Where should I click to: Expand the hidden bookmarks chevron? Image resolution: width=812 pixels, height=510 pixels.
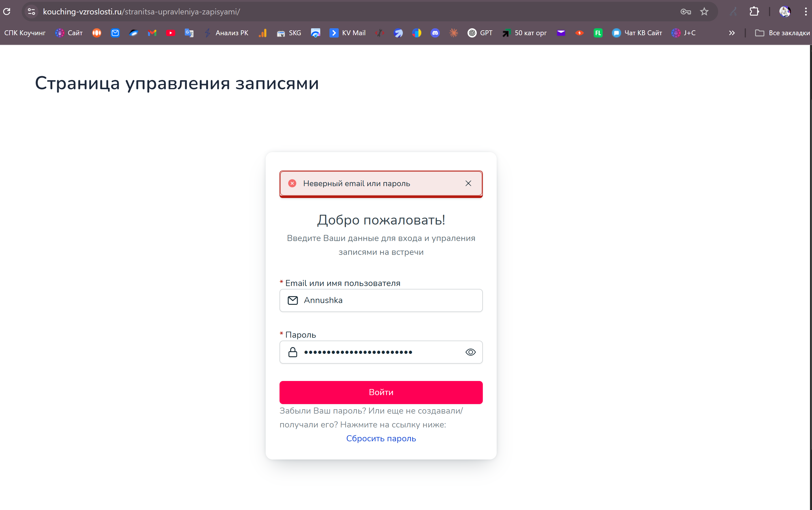pyautogui.click(x=732, y=33)
